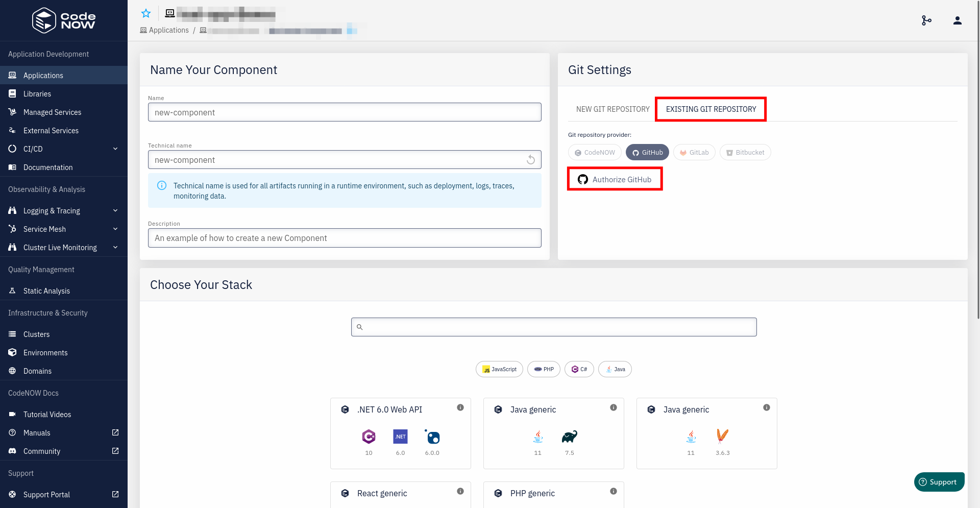980x508 pixels.
Task: Choose the React generic stack card
Action: point(401,495)
